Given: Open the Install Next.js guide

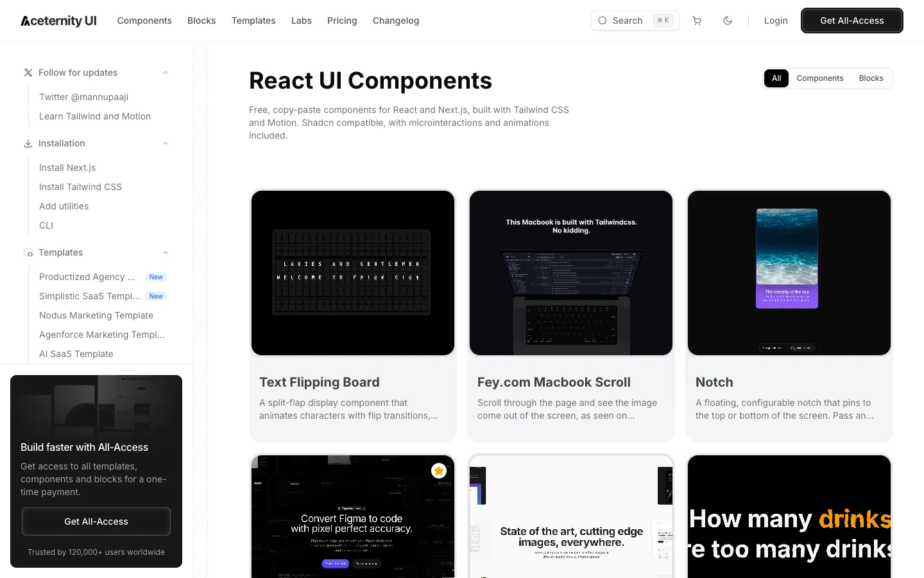Looking at the screenshot, I should (x=67, y=168).
